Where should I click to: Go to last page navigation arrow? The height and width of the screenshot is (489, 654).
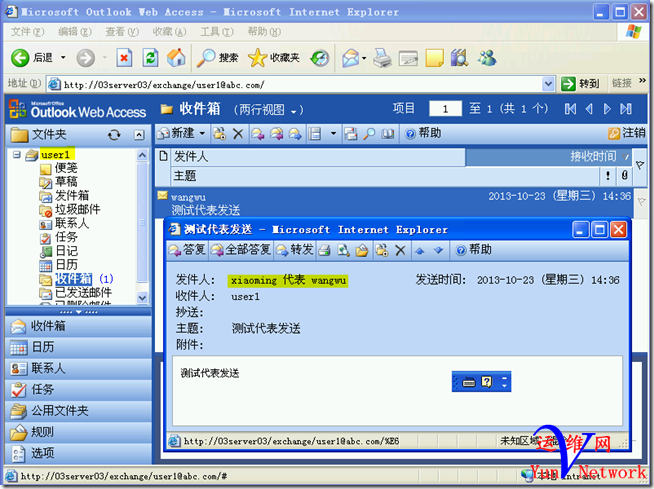[626, 109]
